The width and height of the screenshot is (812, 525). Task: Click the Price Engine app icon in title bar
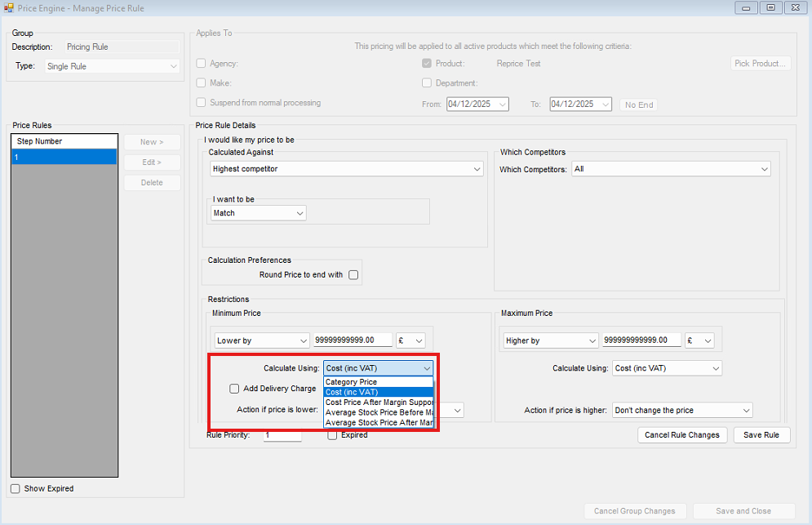point(8,8)
